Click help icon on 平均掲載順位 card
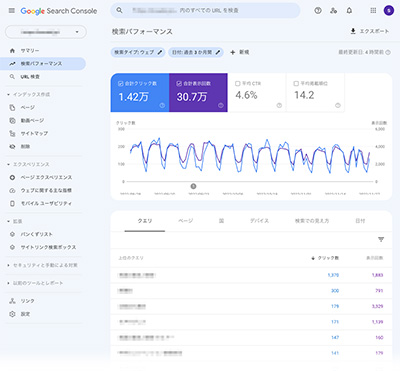The height and width of the screenshot is (371, 400). pyautogui.click(x=338, y=105)
